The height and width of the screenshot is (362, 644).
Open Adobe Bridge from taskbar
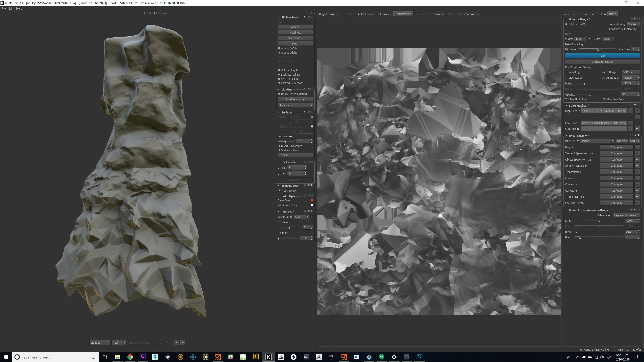256,357
